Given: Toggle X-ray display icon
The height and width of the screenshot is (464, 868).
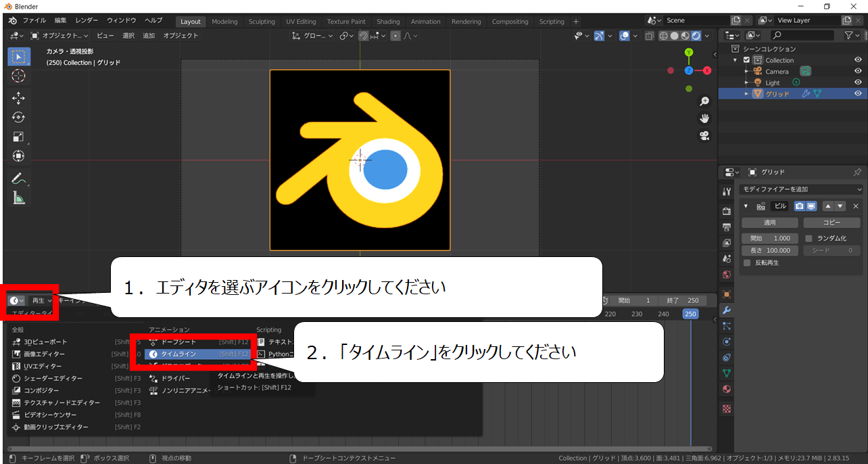Looking at the screenshot, I should (x=650, y=36).
